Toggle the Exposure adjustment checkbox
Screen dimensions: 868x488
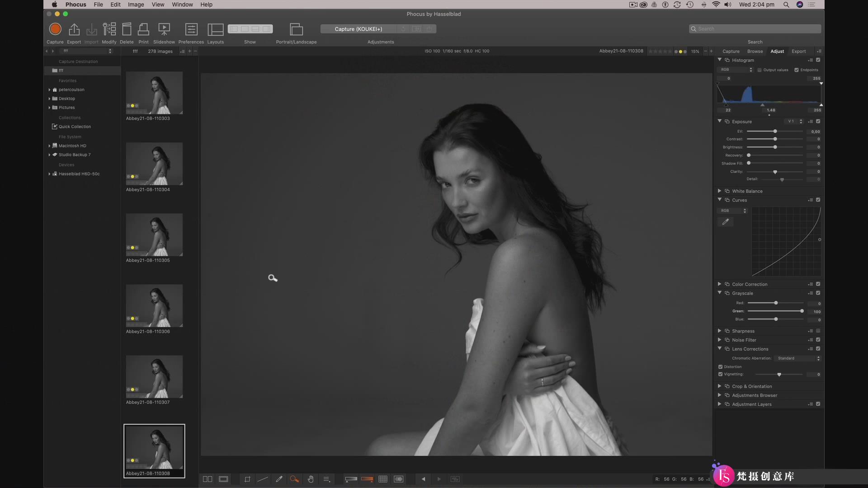(818, 122)
